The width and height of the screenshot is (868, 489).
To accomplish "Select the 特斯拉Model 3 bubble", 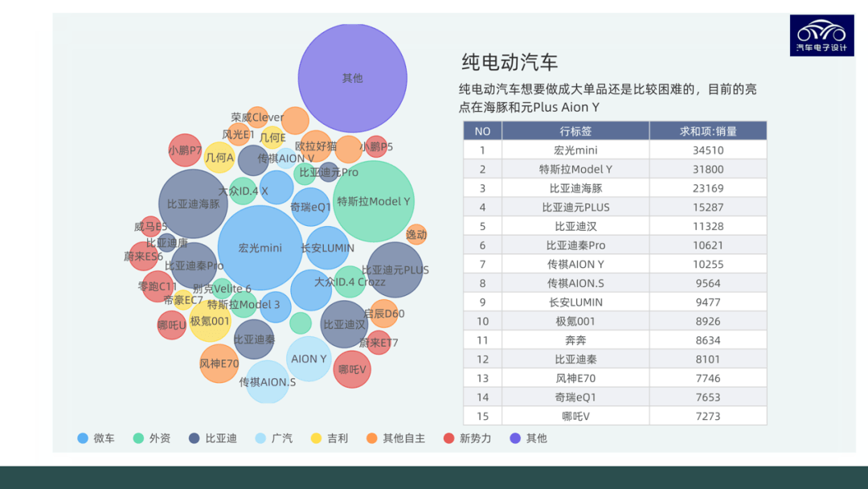I will [x=244, y=305].
